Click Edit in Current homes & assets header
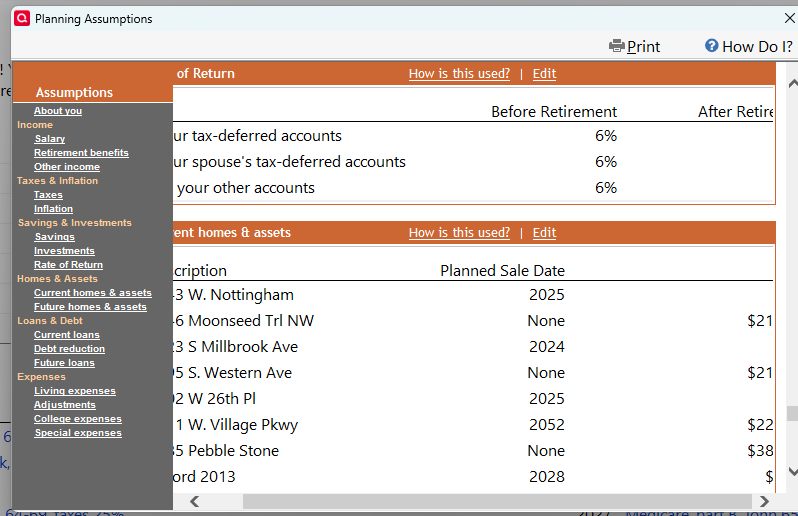 [544, 232]
